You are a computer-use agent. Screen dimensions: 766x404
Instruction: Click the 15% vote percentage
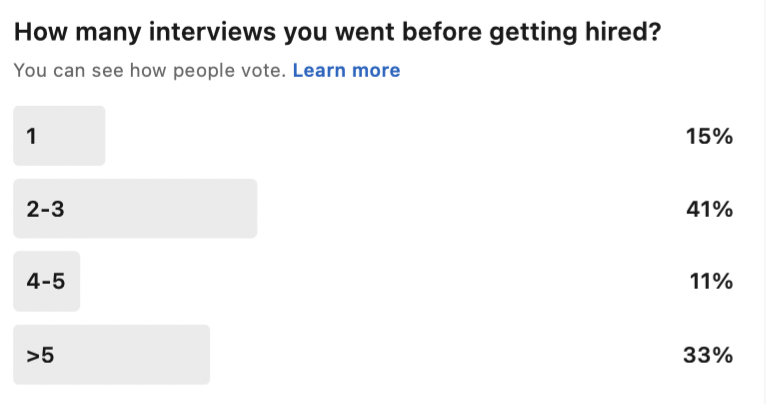[709, 136]
